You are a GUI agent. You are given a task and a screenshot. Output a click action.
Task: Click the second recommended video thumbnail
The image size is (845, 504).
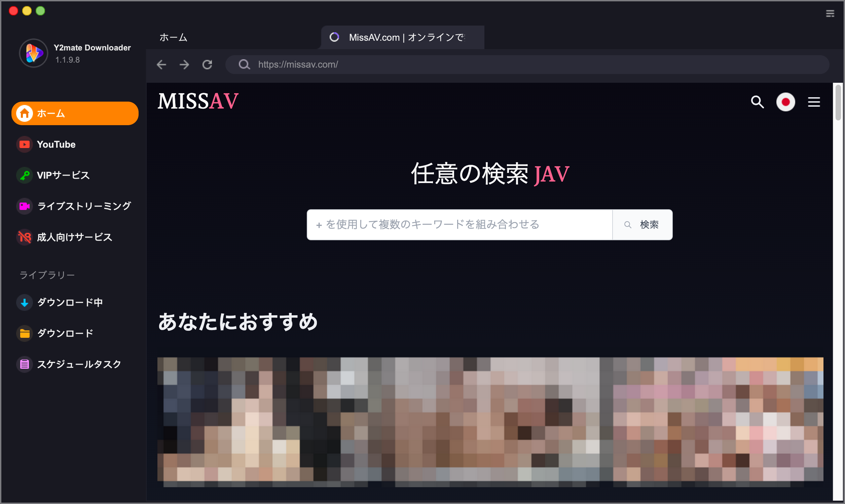(490, 422)
